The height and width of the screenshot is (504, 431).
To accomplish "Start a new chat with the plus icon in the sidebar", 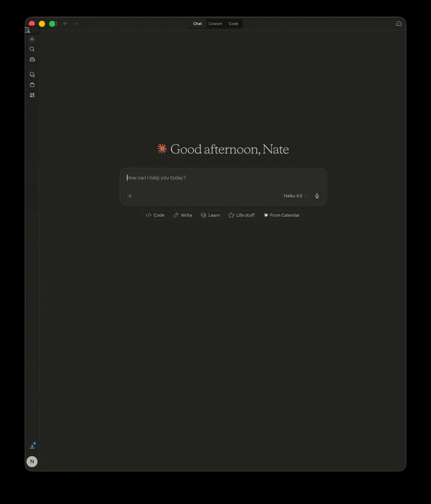I will pos(32,39).
